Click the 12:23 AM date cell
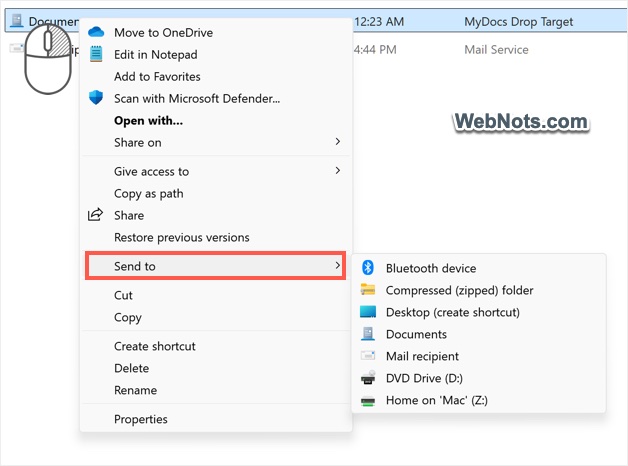The height and width of the screenshot is (466, 628). [x=379, y=22]
